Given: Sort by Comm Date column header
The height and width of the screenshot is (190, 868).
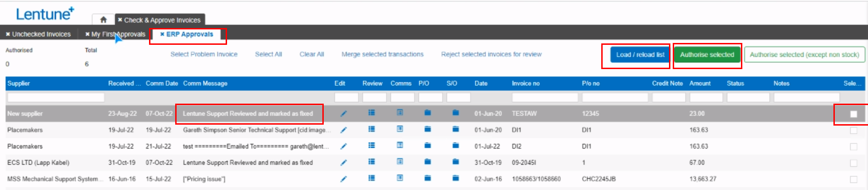Looking at the screenshot, I should 162,83.
